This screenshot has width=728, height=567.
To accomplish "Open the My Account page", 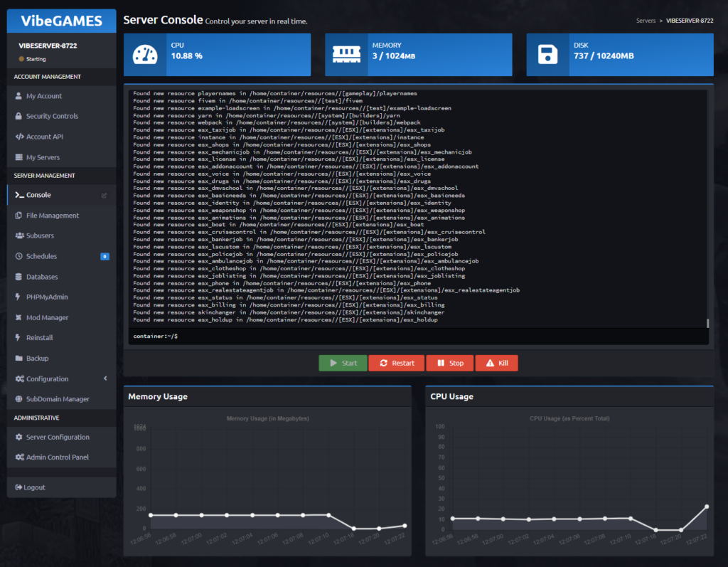I will [61, 96].
